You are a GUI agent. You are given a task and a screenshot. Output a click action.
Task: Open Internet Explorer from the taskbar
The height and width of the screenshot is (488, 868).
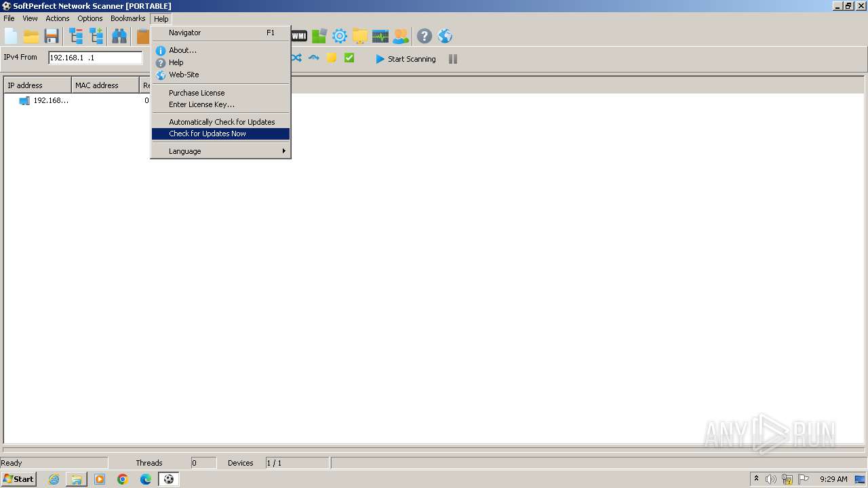[x=54, y=479]
